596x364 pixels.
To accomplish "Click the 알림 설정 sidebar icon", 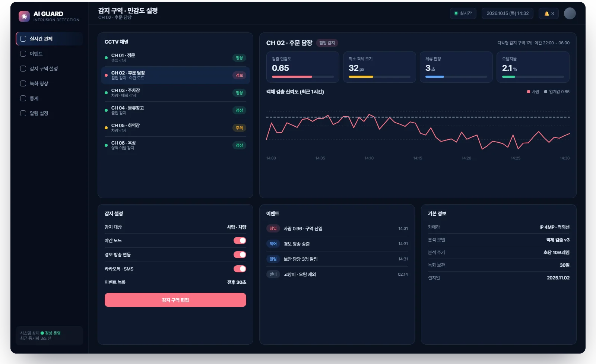I will pos(23,113).
